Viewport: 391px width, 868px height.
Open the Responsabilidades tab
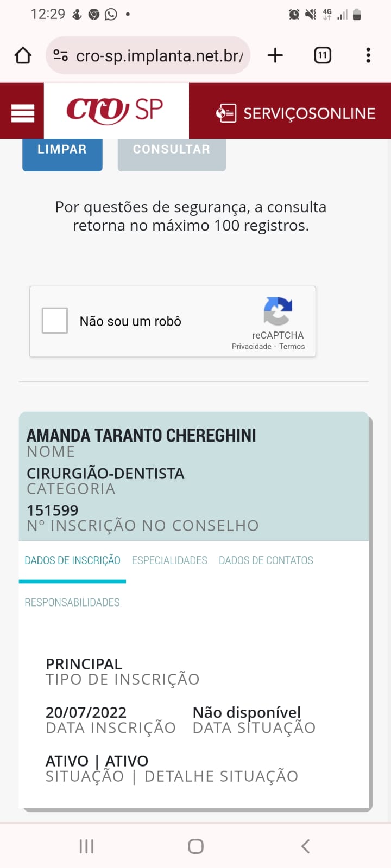coord(72,602)
